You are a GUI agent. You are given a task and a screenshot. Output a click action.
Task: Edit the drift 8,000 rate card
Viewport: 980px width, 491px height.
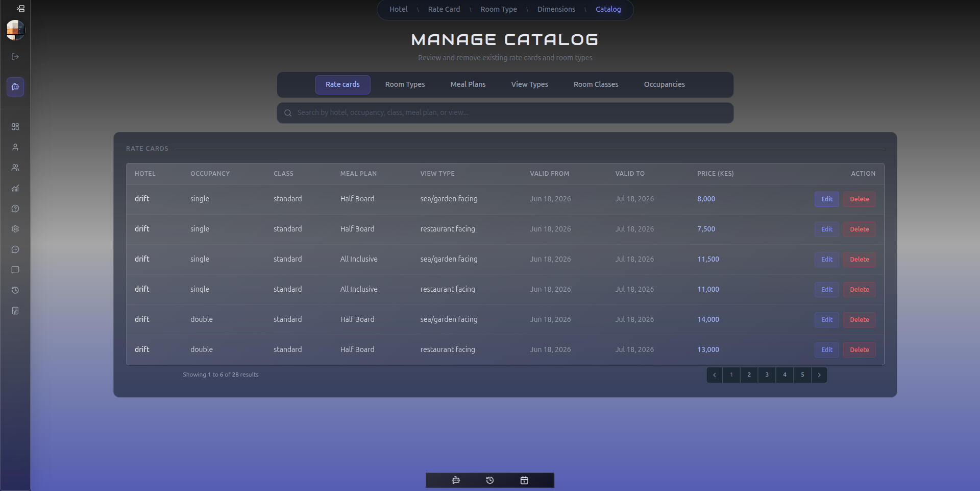[826, 199]
